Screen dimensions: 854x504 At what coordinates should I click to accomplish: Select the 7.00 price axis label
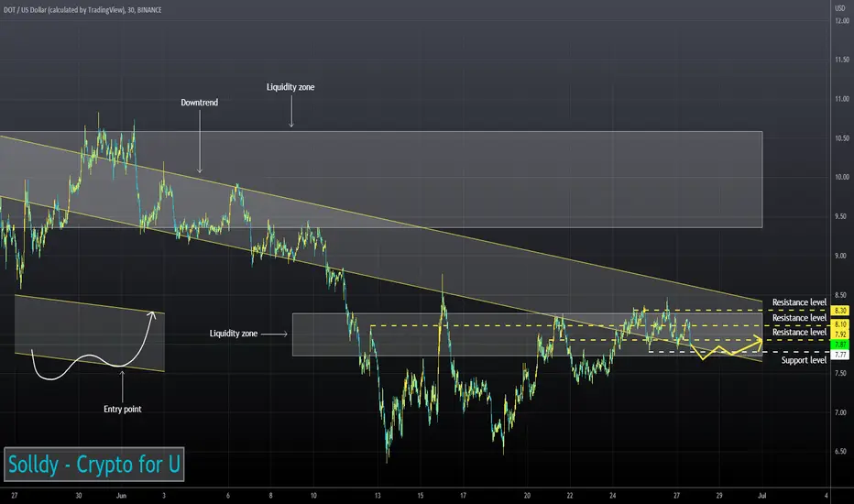[841, 412]
